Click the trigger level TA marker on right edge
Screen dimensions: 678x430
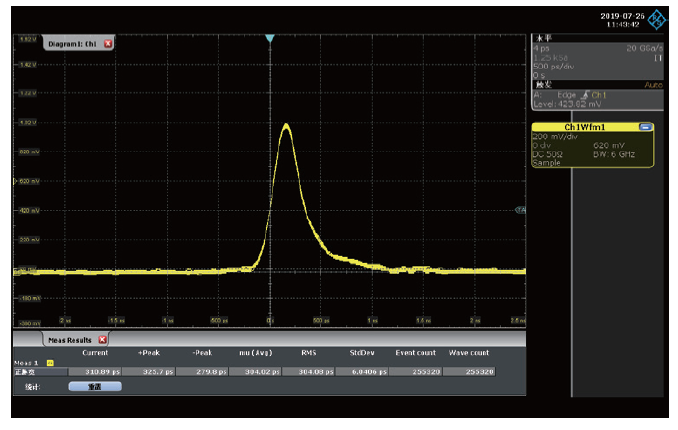pyautogui.click(x=520, y=210)
